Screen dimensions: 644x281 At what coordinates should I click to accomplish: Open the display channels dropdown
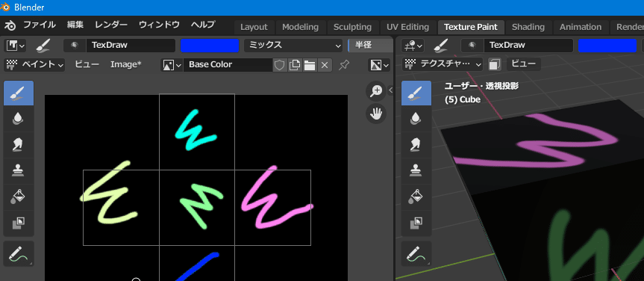pyautogui.click(x=379, y=64)
